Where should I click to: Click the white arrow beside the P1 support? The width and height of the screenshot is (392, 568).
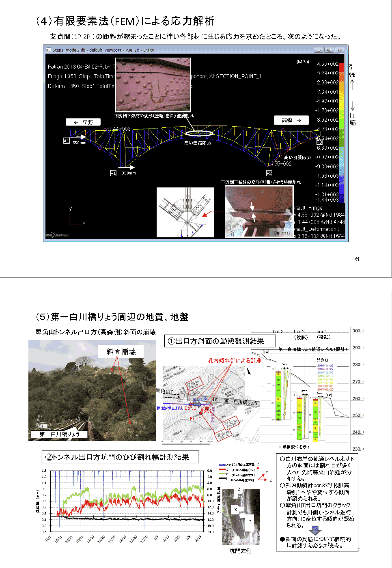[126, 167]
